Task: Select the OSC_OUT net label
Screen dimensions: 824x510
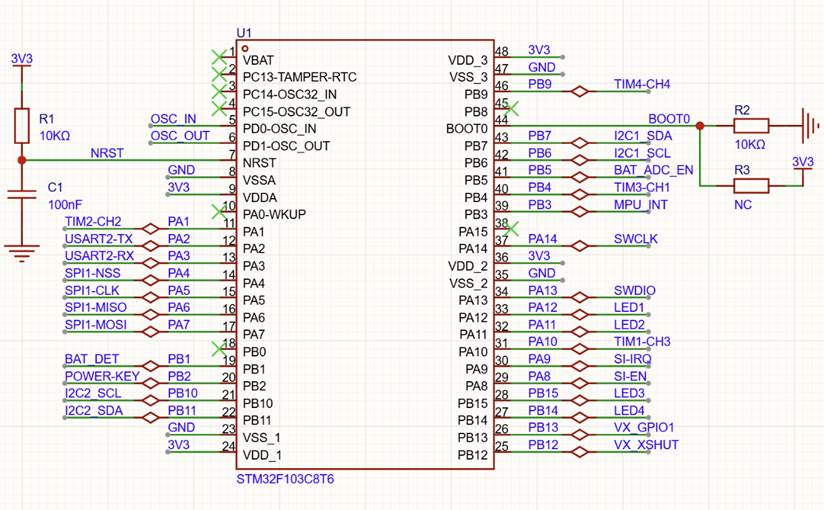Action: coord(180,136)
